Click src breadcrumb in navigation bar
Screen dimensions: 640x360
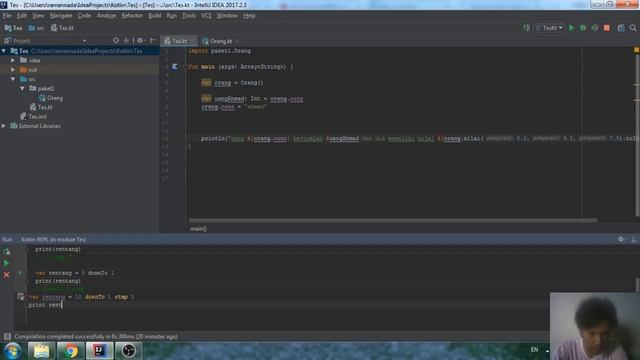coord(36,28)
